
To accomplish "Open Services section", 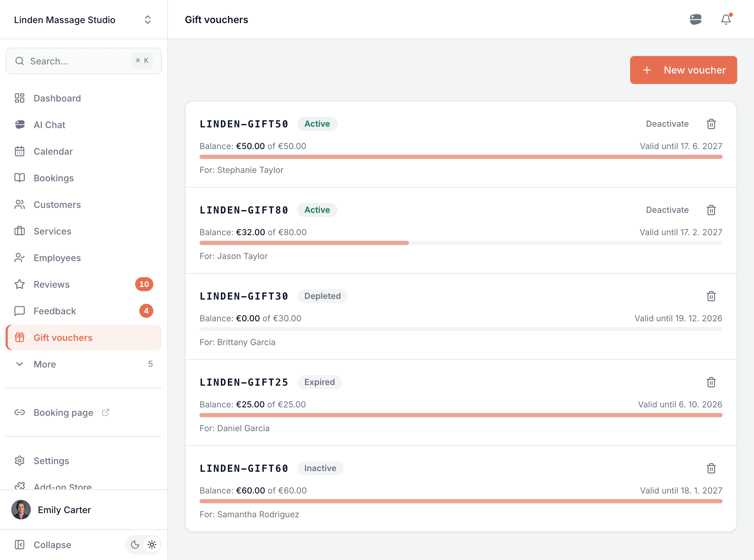I will point(83,231).
